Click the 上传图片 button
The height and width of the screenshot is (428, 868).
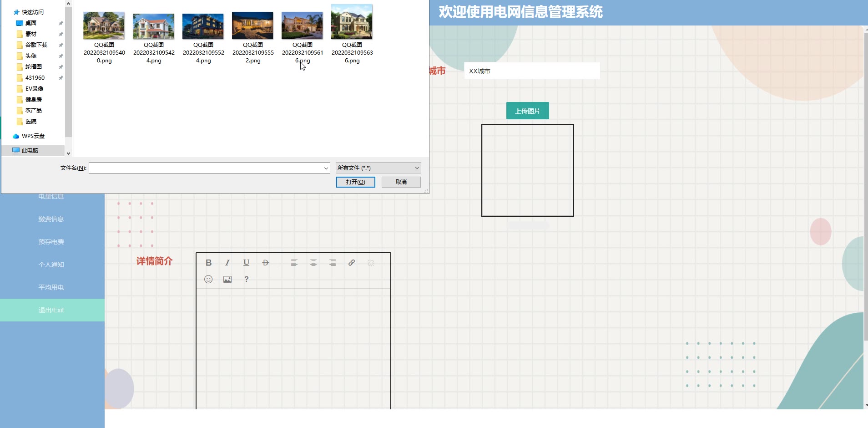tap(528, 111)
